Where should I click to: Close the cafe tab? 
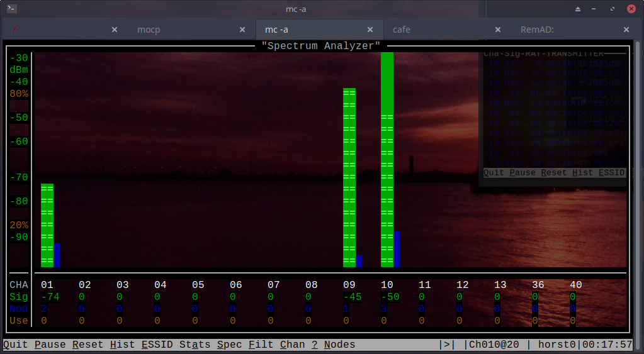click(498, 30)
